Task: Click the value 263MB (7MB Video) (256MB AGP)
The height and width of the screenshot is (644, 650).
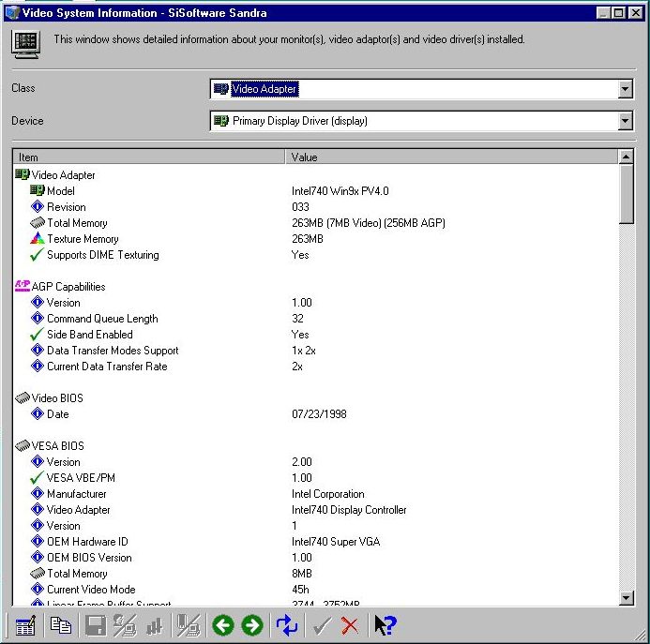Action: pyautogui.click(x=368, y=223)
